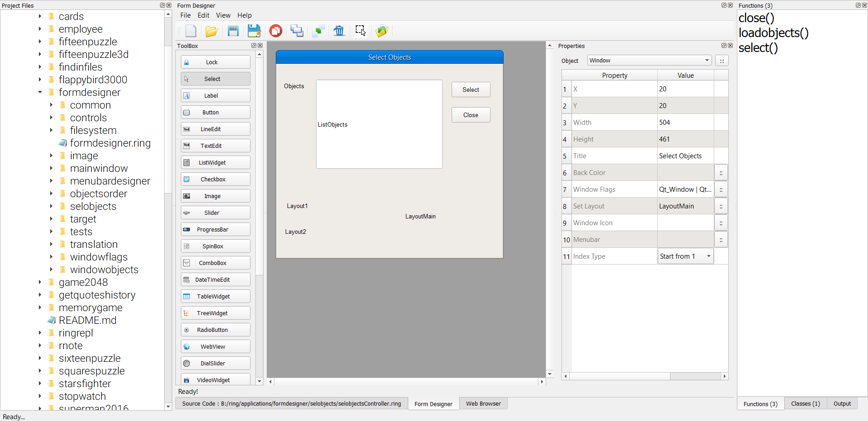Collapse the formdesigner folder in tree
The image size is (868, 421).
pyautogui.click(x=40, y=92)
